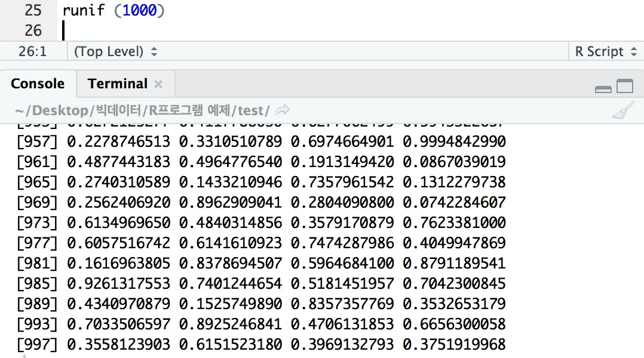The width and height of the screenshot is (644, 358).
Task: Close the Terminal tab
Action: 158,85
